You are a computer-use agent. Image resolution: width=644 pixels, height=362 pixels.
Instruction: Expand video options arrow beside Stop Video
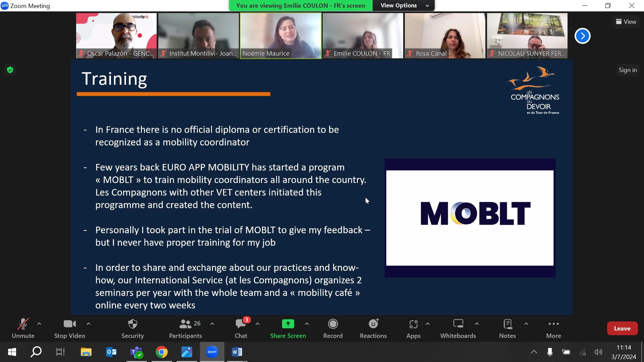89,324
